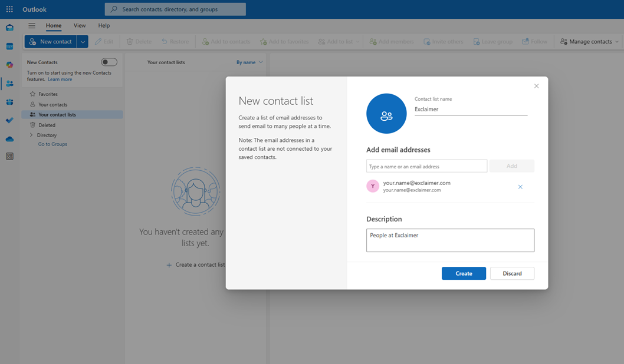Screen dimensions: 624x364
Task: Remove your.name@exclaimer.com from the list
Action: [x=520, y=187]
